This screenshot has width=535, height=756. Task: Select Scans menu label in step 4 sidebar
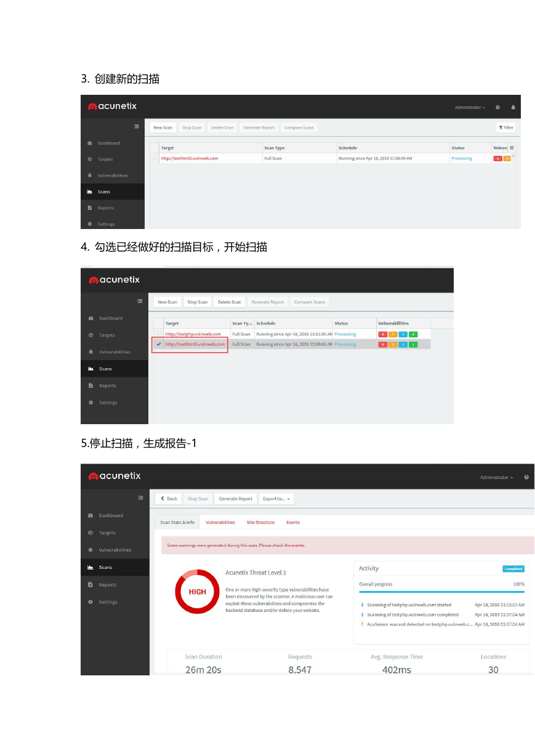(x=106, y=369)
